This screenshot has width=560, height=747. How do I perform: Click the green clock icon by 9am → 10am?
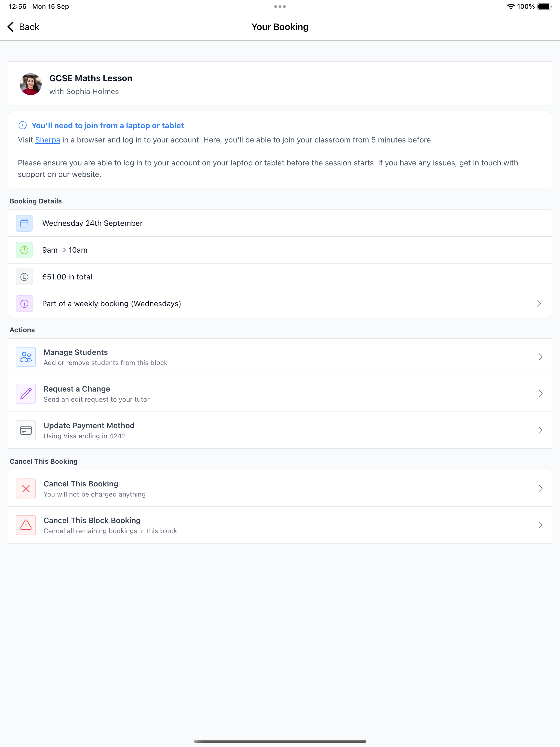(x=24, y=250)
